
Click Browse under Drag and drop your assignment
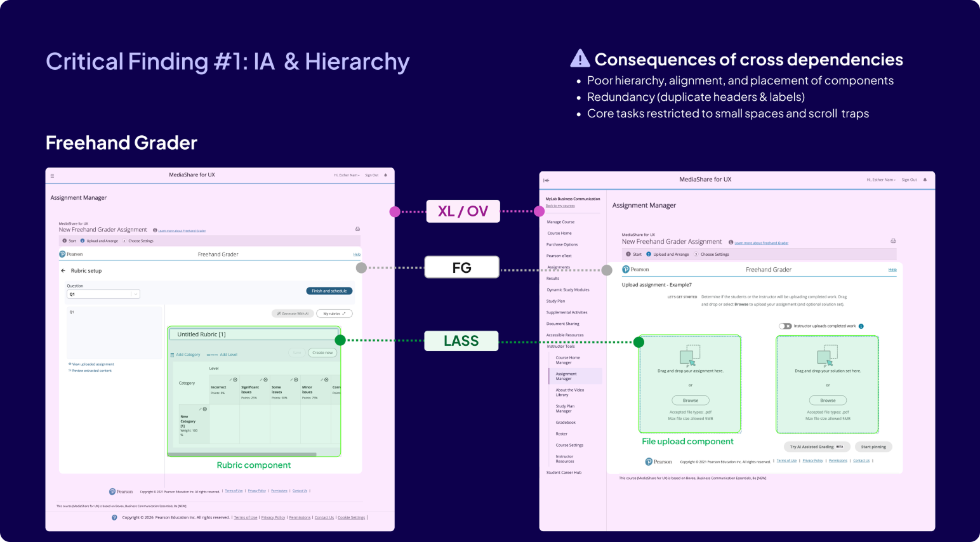pyautogui.click(x=691, y=400)
